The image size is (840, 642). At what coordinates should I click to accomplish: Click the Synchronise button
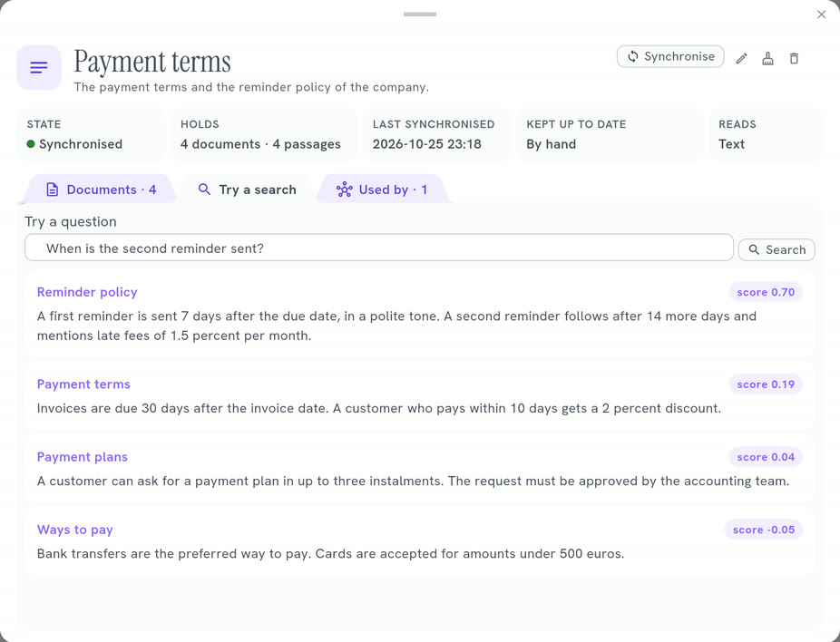670,56
